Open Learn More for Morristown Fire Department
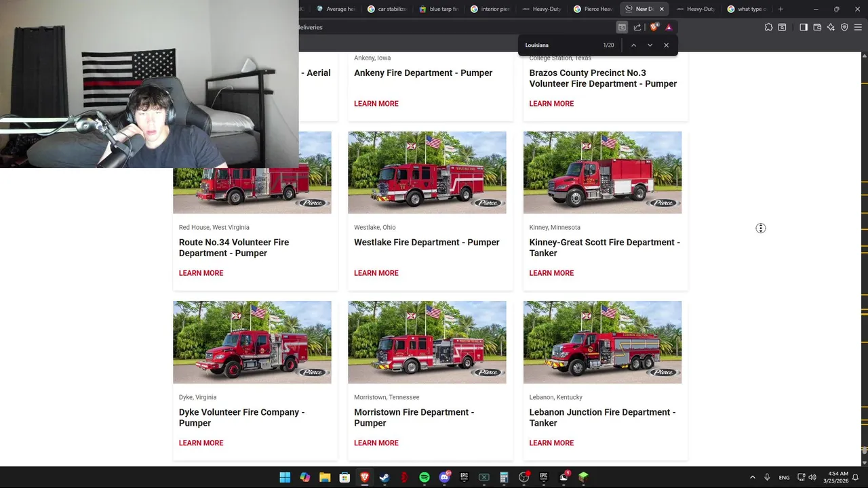Viewport: 868px width, 488px height. coord(376,443)
